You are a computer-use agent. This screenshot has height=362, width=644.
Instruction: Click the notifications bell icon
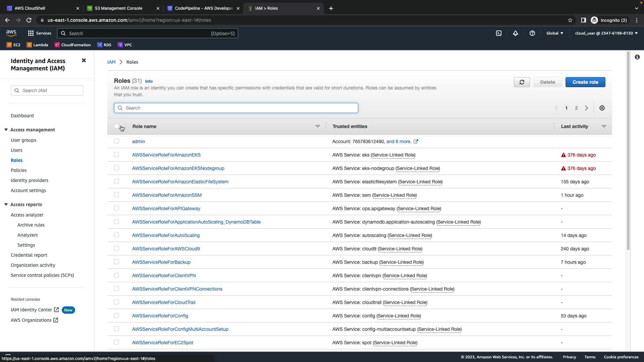click(516, 33)
